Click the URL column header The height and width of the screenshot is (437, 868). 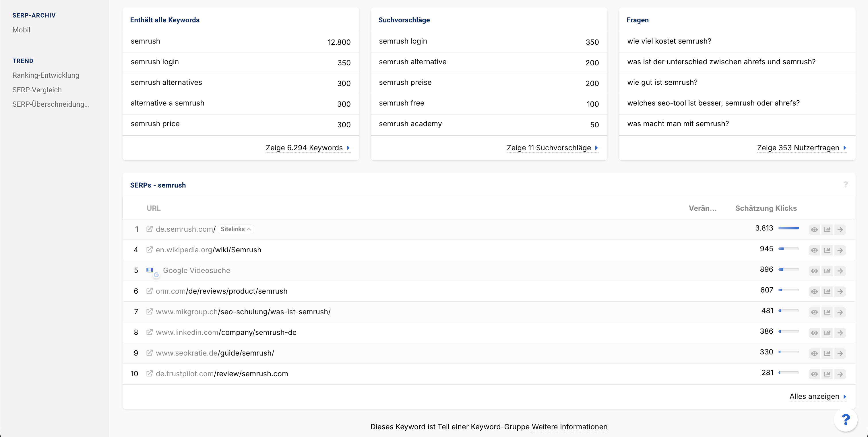click(x=154, y=208)
